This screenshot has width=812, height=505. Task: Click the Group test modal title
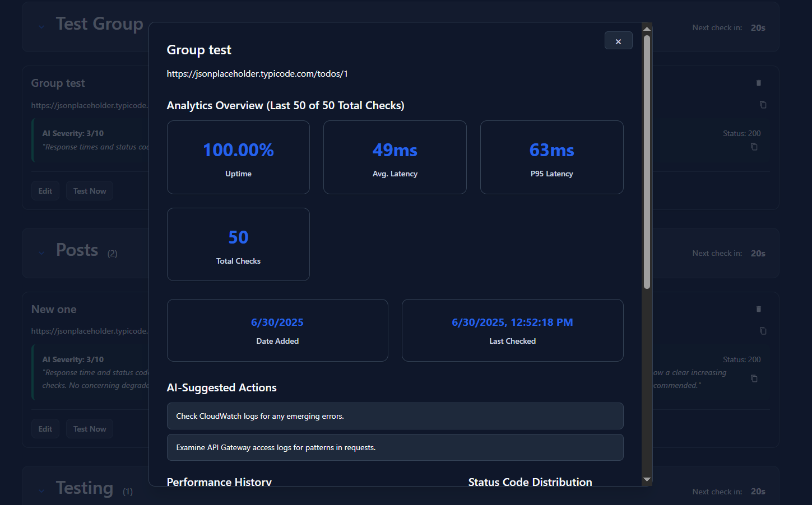(x=199, y=50)
